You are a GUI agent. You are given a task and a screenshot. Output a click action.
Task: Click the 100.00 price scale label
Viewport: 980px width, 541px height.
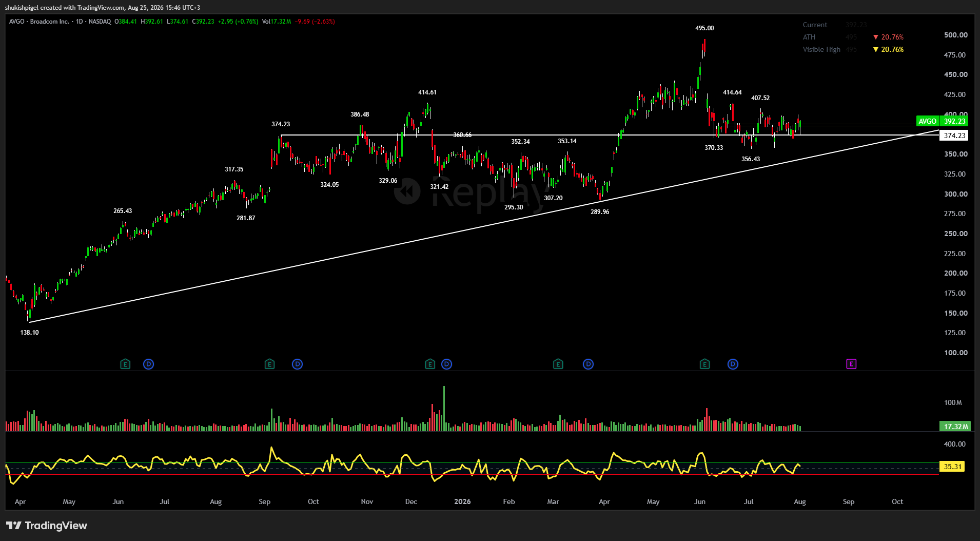click(956, 353)
